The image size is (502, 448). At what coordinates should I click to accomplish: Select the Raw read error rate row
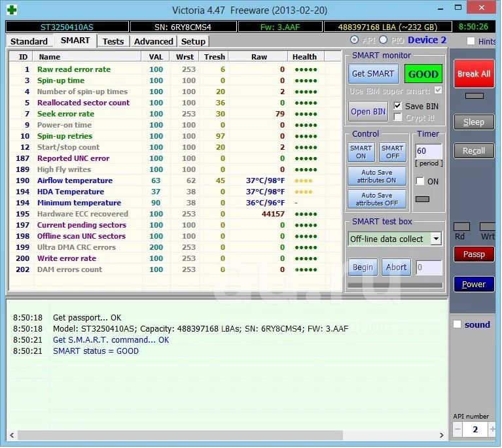coord(175,69)
